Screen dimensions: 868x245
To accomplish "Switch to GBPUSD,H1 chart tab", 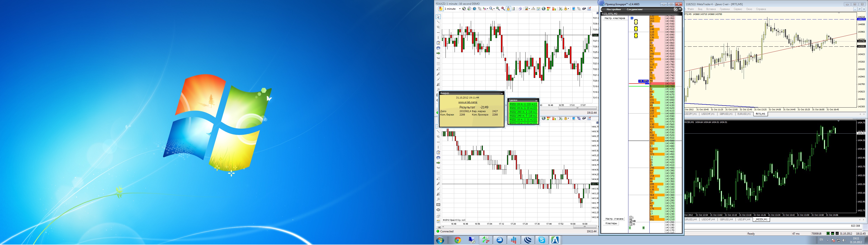I will [726, 114].
